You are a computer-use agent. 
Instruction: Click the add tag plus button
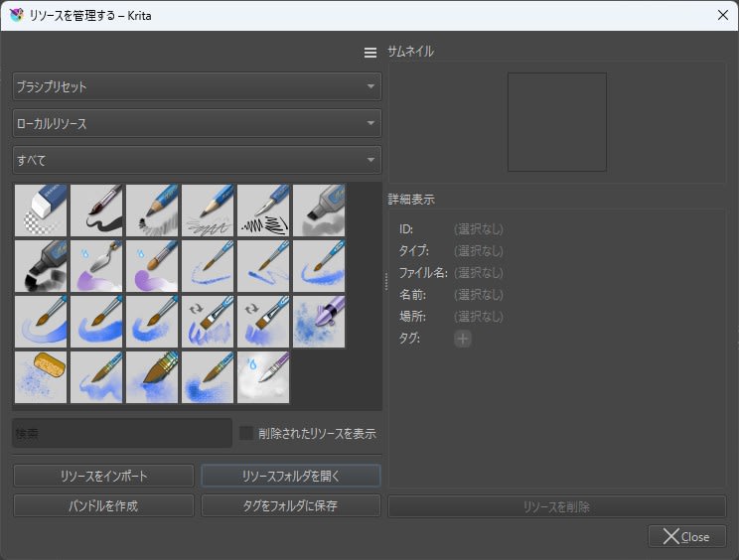pyautogui.click(x=462, y=339)
